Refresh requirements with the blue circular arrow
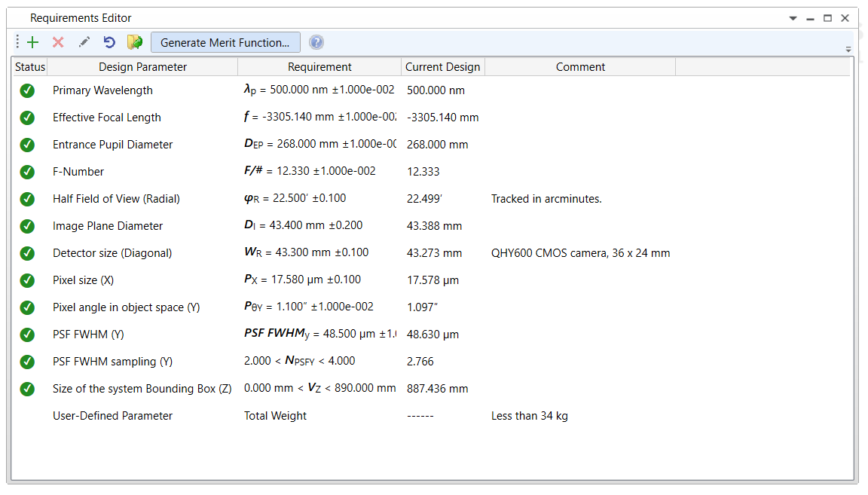Image resolution: width=868 pixels, height=495 pixels. coord(109,42)
